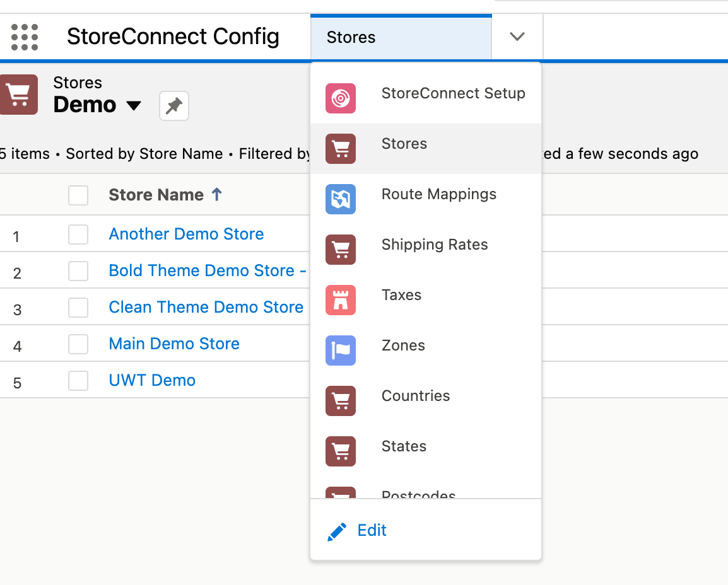Screen dimensions: 728x585
Task: Click Edit at the menu bottom
Action: pos(372,530)
